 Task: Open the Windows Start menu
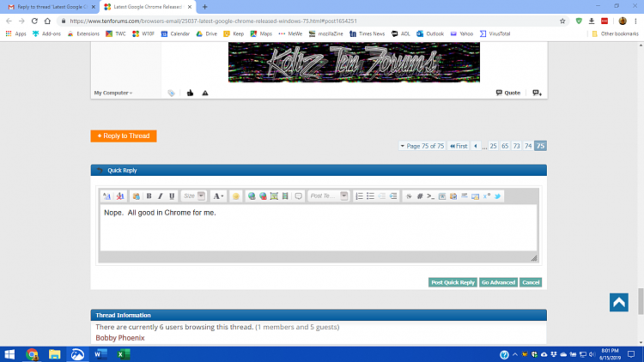click(x=9, y=354)
